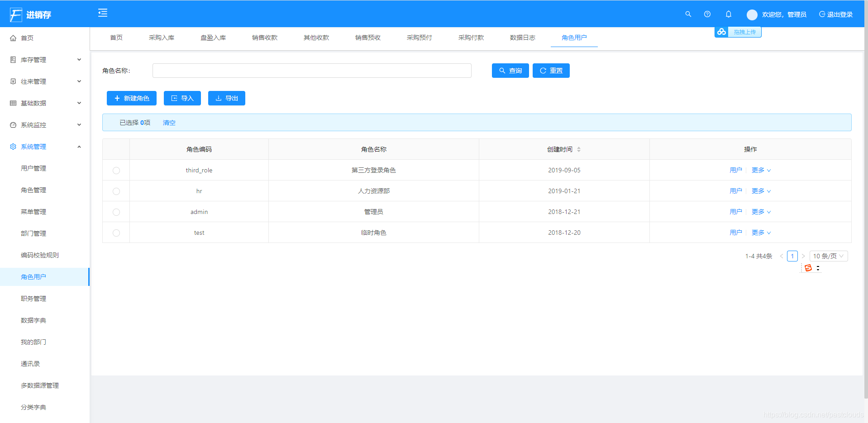Viewport: 868px width, 423px height.
Task: Click 用户 link in the third_role row
Action: (x=736, y=170)
